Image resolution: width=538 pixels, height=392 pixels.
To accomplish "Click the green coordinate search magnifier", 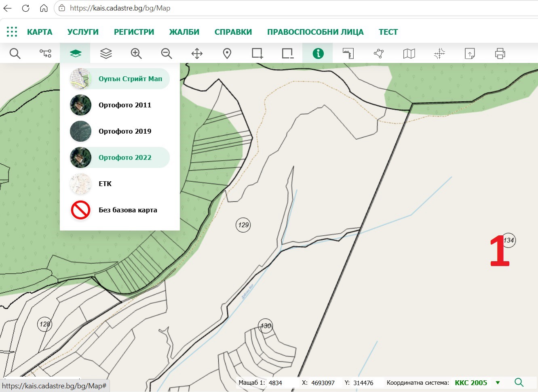I will [x=519, y=382].
